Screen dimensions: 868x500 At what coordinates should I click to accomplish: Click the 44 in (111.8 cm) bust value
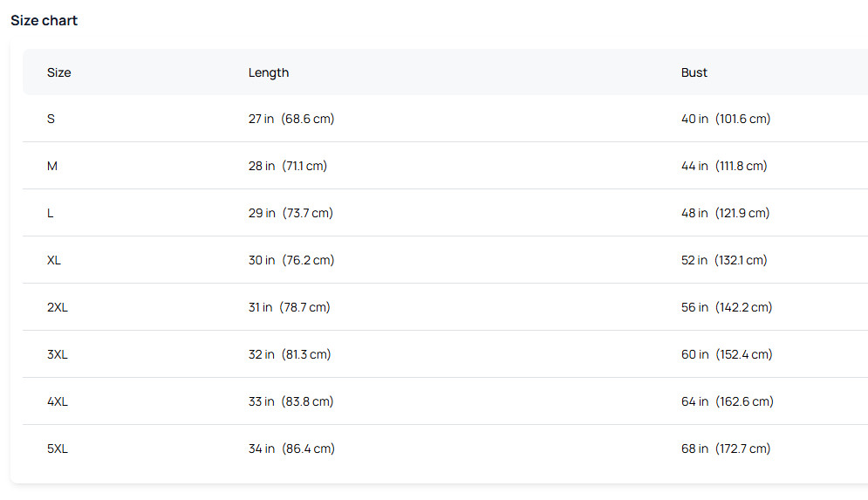click(x=724, y=166)
